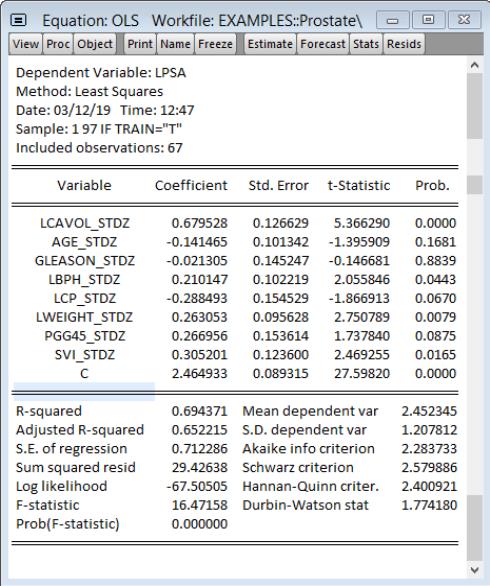This screenshot has width=490, height=586.
Task: Click the Std. Error column header
Action: click(x=278, y=185)
